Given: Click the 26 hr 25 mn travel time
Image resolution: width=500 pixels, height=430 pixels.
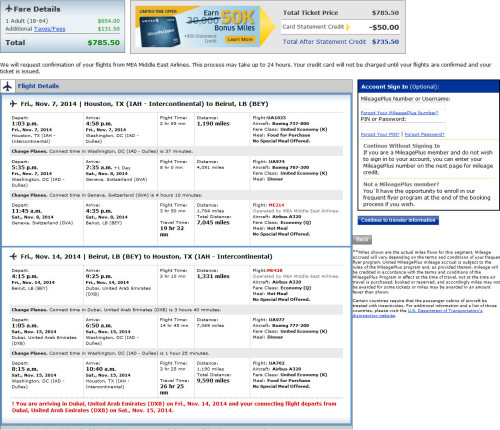Looking at the screenshot, I should click(x=172, y=389).
